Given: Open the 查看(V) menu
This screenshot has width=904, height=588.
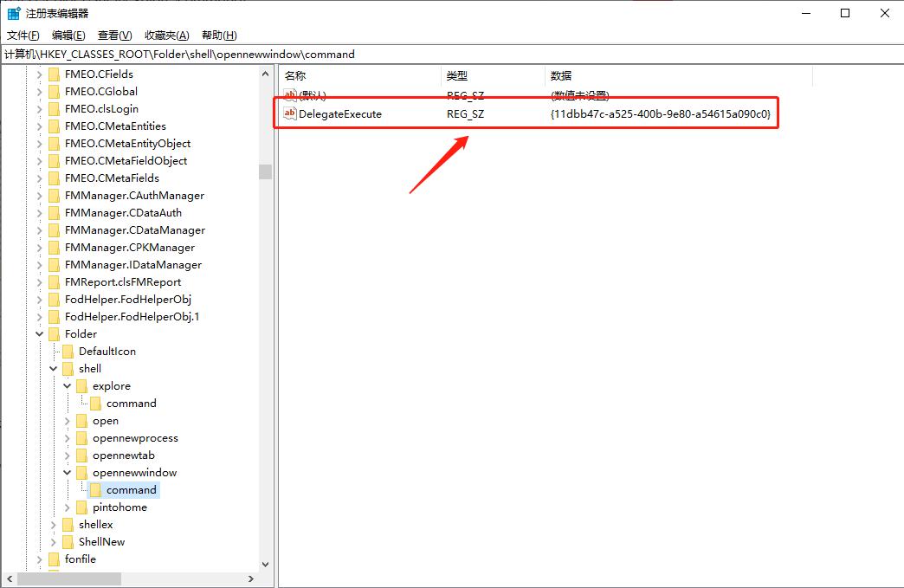Looking at the screenshot, I should pyautogui.click(x=114, y=35).
